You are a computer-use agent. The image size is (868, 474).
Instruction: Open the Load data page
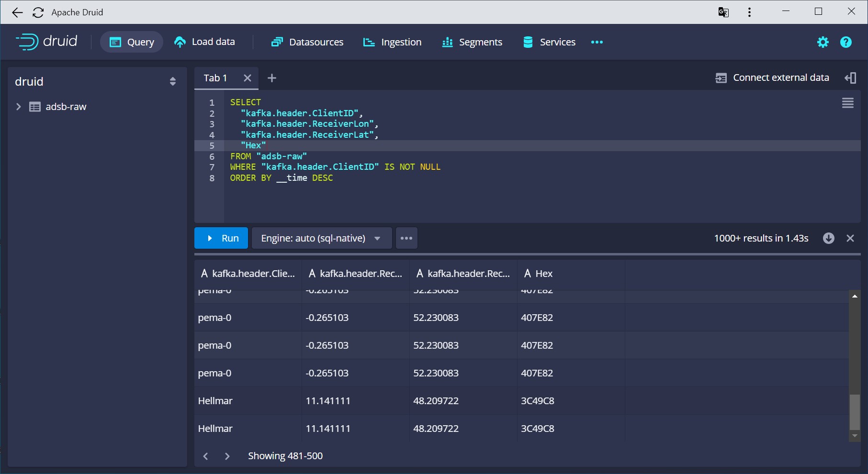[204, 42]
